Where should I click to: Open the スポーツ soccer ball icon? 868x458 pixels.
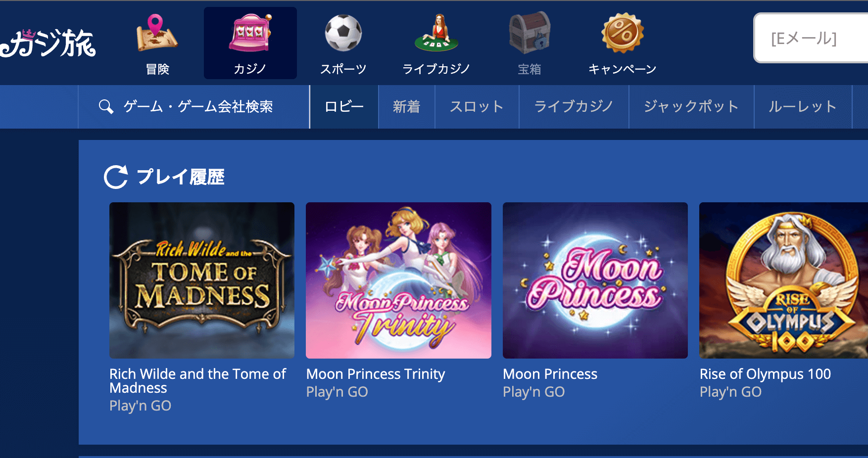pyautogui.click(x=343, y=33)
